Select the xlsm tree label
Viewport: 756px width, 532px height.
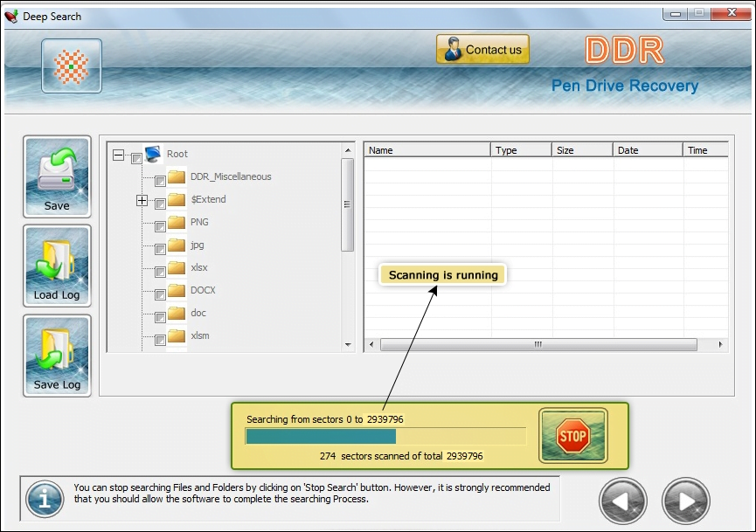pos(199,335)
